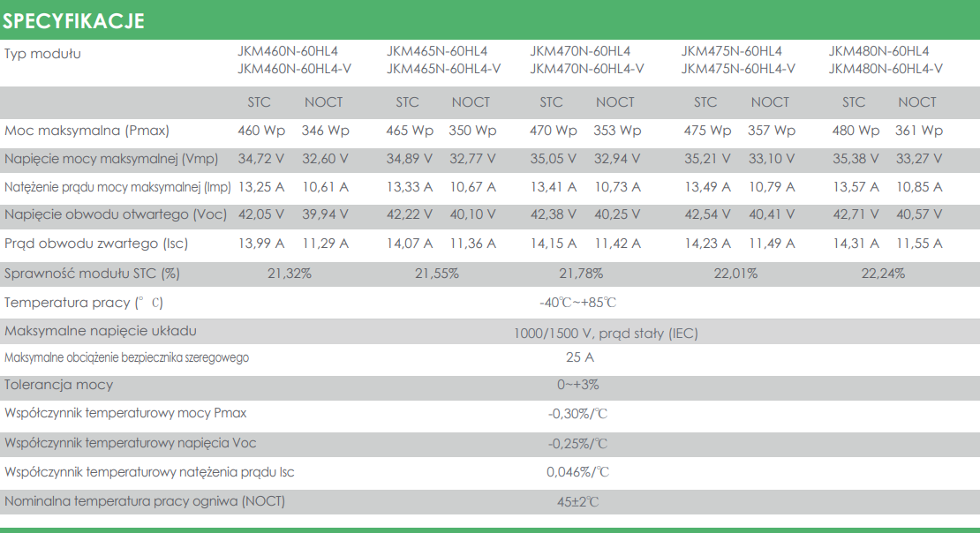This screenshot has width=980, height=533.
Task: Select the -0,25%/℃ value
Action: pyautogui.click(x=577, y=444)
